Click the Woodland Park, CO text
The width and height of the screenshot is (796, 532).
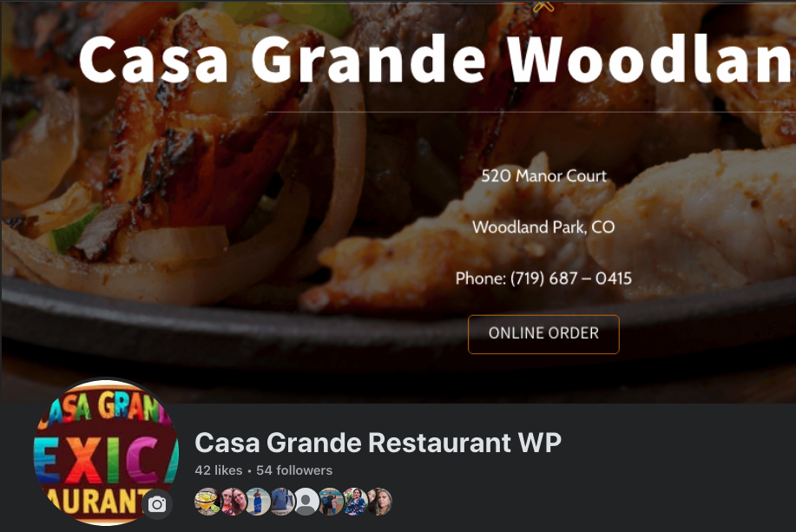pos(543,227)
